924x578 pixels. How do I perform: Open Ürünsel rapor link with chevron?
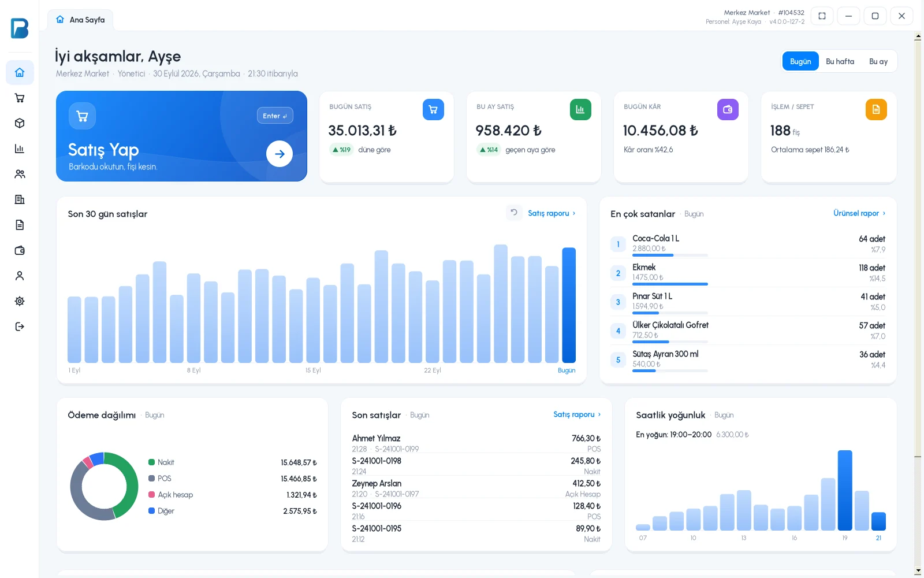click(x=859, y=213)
